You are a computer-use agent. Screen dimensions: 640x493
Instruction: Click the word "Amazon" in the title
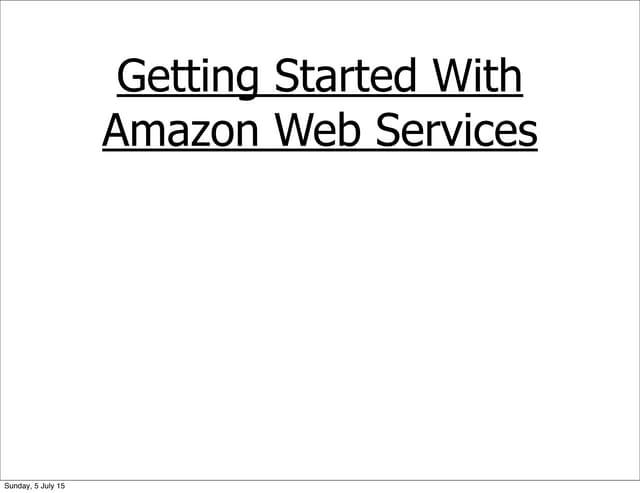[180, 131]
